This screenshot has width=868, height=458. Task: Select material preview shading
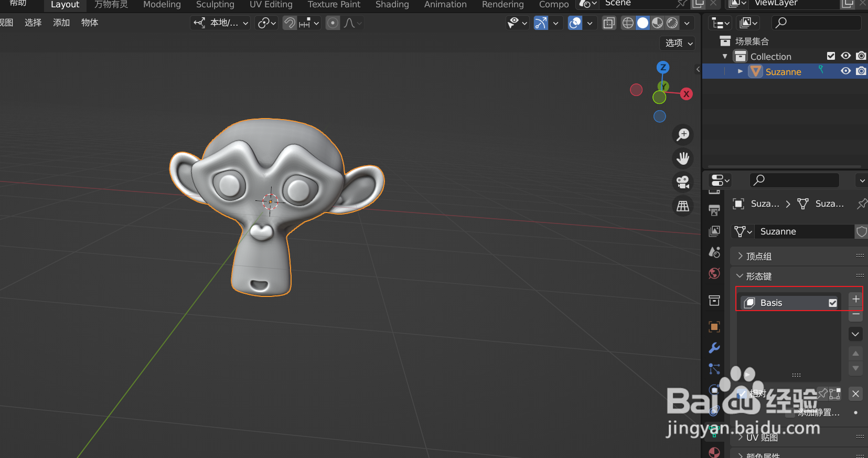[657, 23]
